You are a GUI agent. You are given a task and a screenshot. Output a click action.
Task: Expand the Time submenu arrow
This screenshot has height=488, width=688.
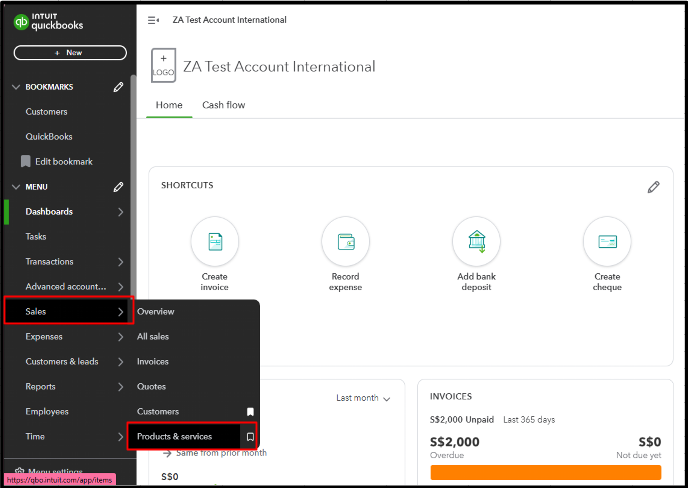(121, 437)
